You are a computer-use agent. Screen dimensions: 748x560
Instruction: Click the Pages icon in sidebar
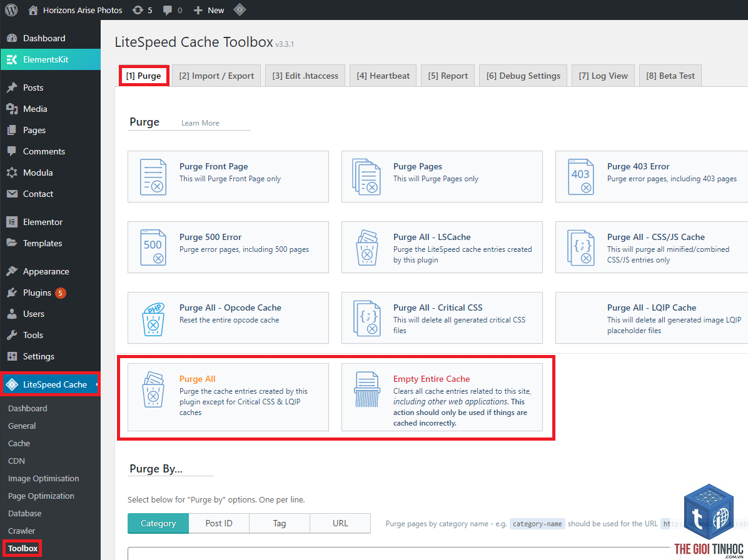click(12, 130)
